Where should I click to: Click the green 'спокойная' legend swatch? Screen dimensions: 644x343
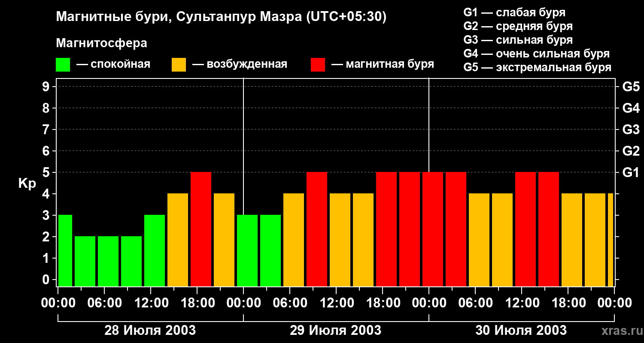point(63,65)
